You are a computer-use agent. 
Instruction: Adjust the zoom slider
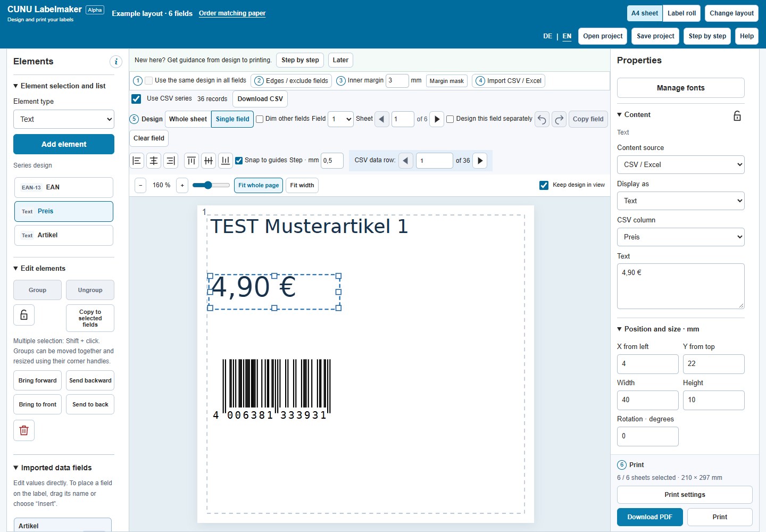tap(211, 185)
